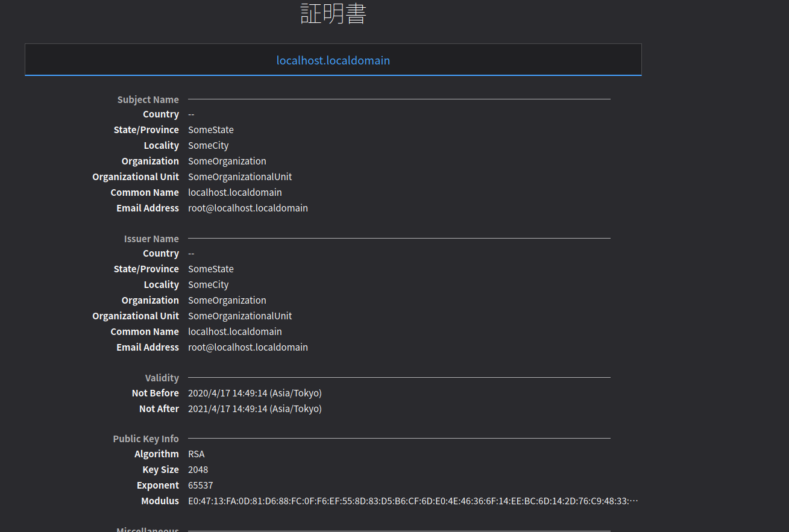
Task: Click the Key Size label
Action: coord(161,470)
